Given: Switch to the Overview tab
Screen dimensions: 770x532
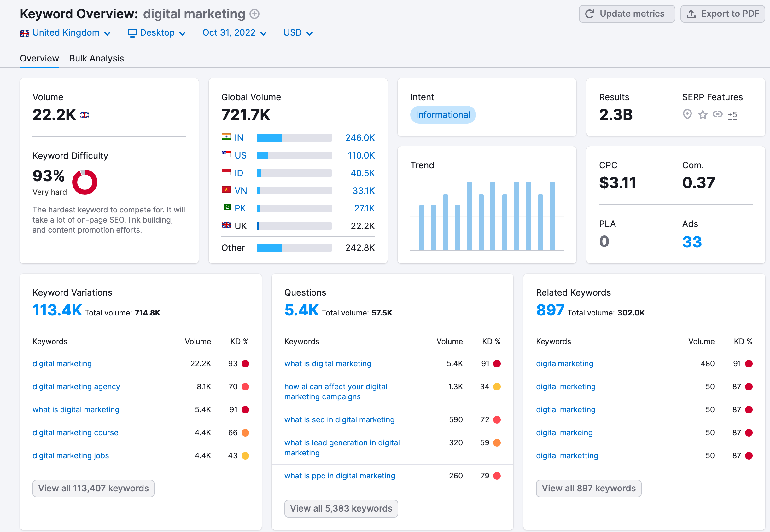Looking at the screenshot, I should coord(39,58).
